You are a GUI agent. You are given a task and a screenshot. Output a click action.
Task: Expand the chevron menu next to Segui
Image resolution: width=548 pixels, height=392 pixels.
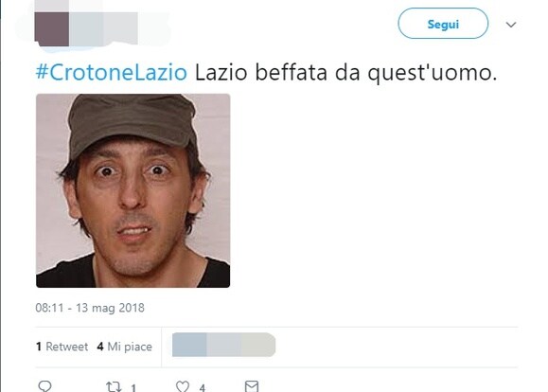tap(511, 25)
